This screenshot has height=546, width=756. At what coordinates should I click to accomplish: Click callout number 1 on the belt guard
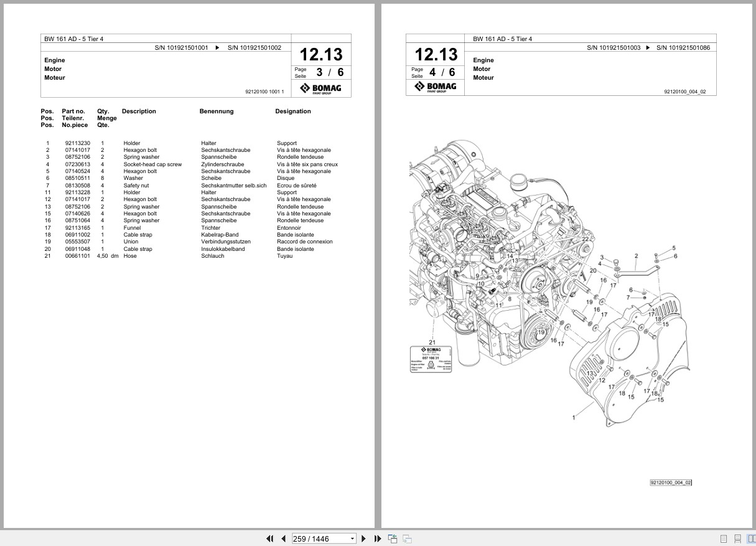point(574,418)
